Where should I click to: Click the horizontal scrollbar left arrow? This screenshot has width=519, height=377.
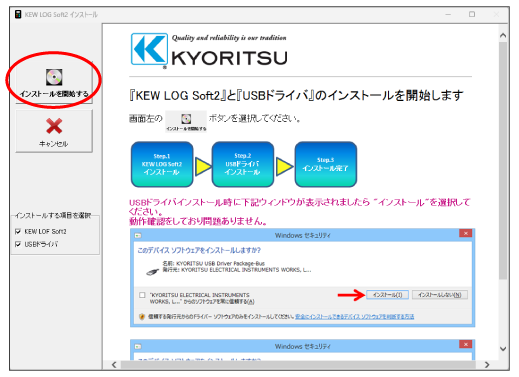click(x=114, y=365)
